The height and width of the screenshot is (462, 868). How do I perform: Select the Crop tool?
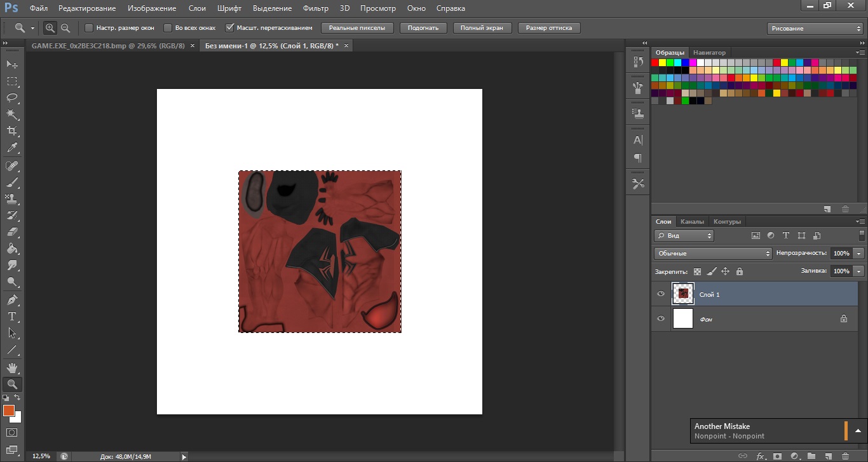(12, 131)
